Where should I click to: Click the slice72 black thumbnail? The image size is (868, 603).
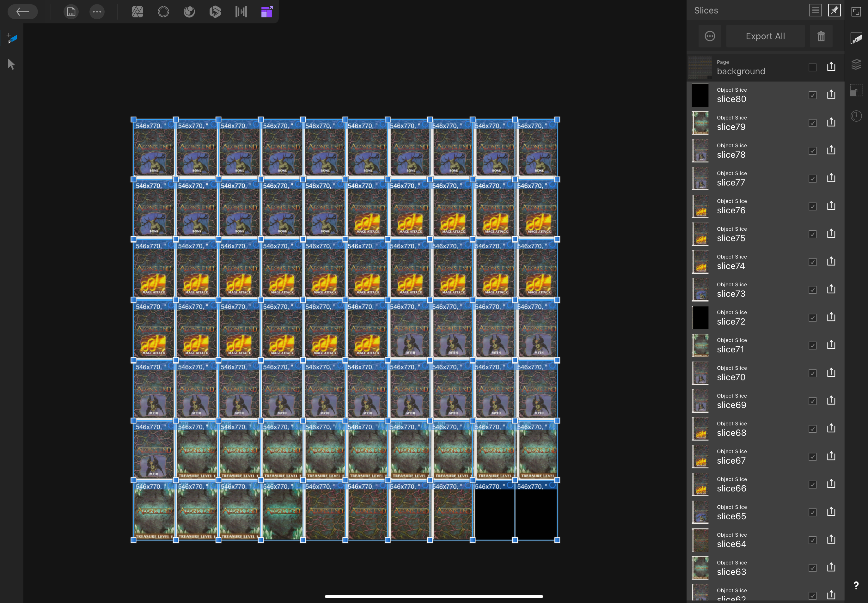pos(700,318)
